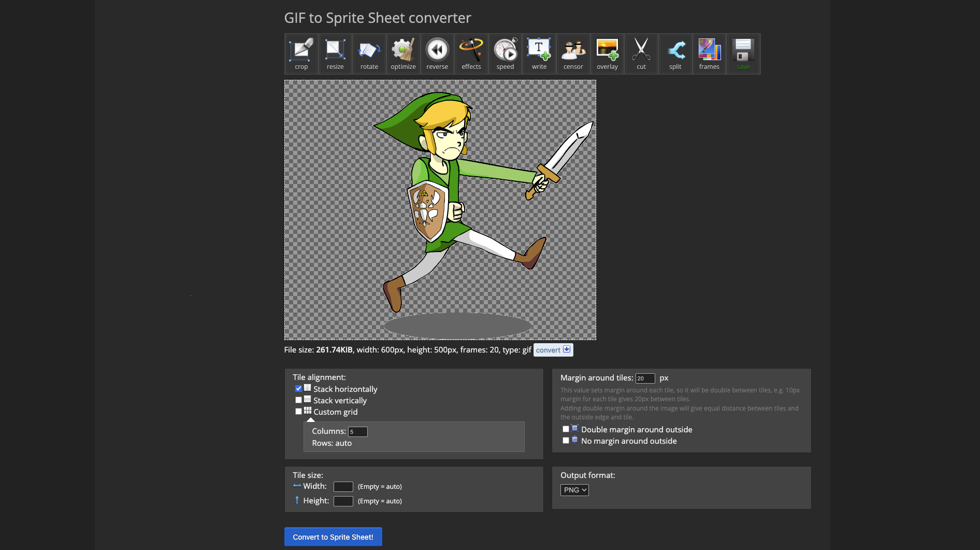Check the Custom grid option
This screenshot has height=550, width=980.
[298, 412]
